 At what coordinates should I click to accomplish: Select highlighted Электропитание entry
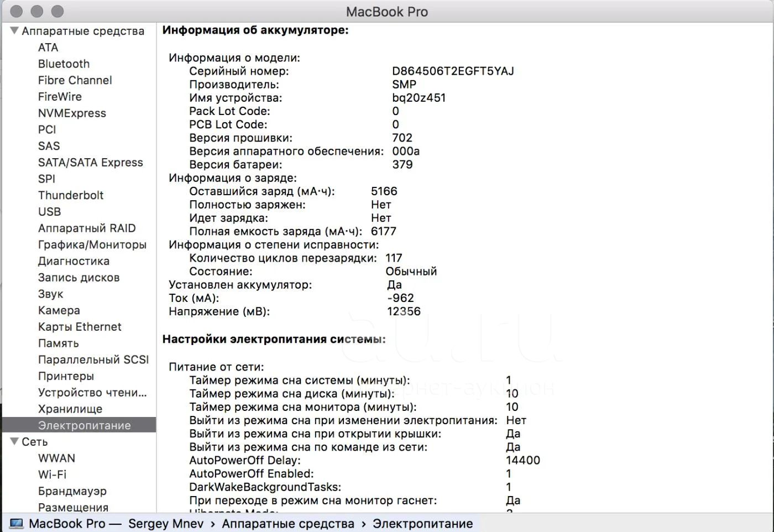coord(79,425)
